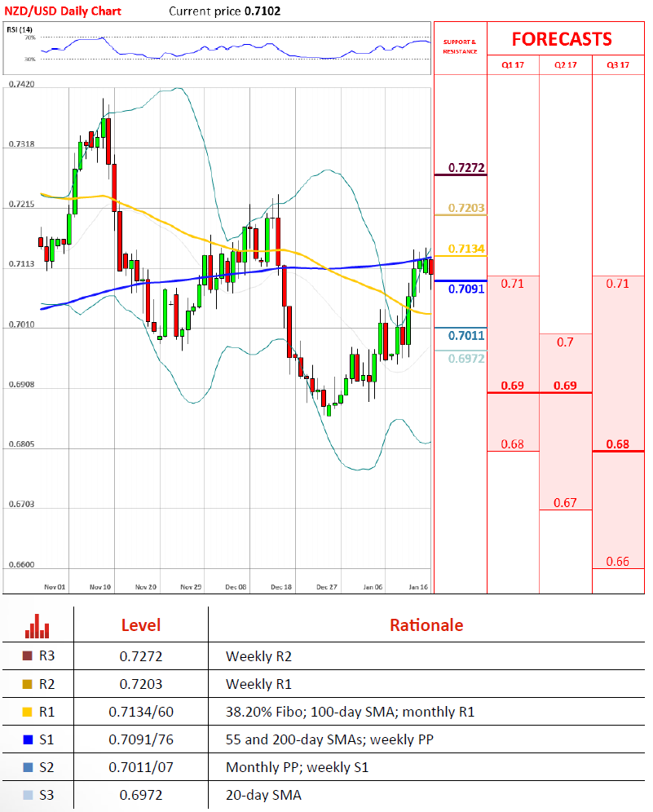Click the 'S1' row label in table
Image resolution: width=653 pixels, height=812 pixels.
point(46,739)
